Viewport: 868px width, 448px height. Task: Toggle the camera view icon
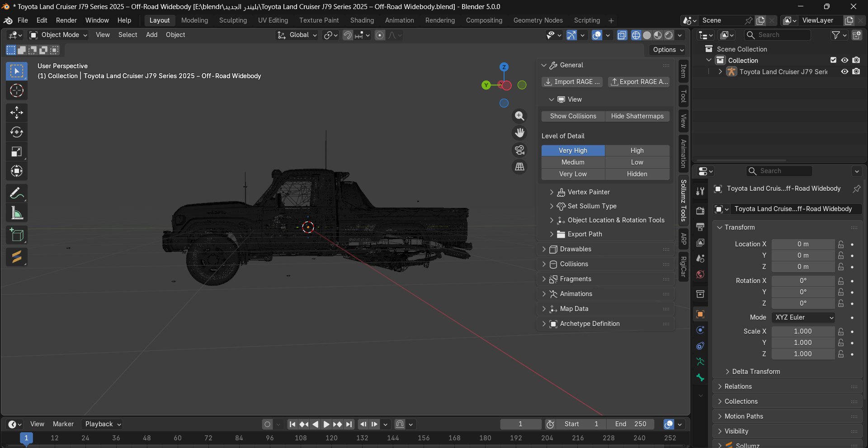520,150
